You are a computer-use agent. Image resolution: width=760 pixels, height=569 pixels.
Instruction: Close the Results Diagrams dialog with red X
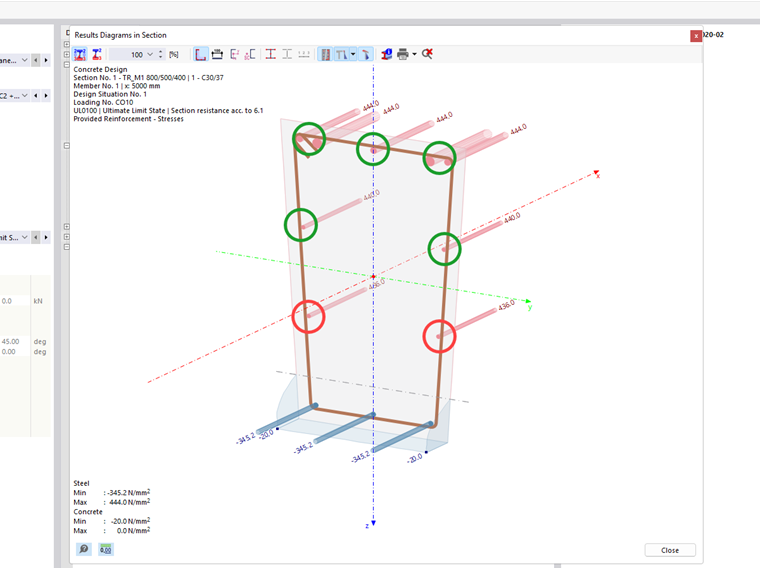tap(696, 36)
